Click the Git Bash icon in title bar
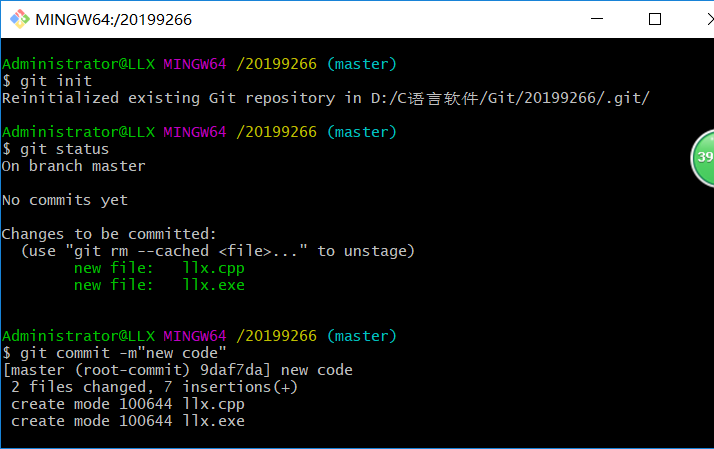 click(x=17, y=19)
